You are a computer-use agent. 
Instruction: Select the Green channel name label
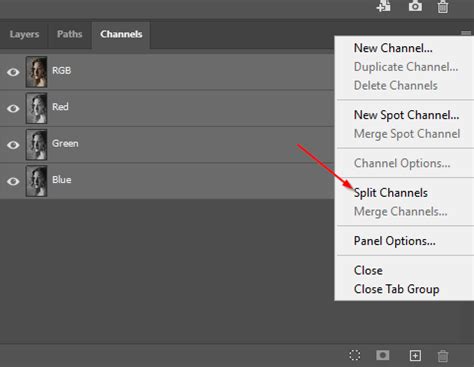coord(65,143)
